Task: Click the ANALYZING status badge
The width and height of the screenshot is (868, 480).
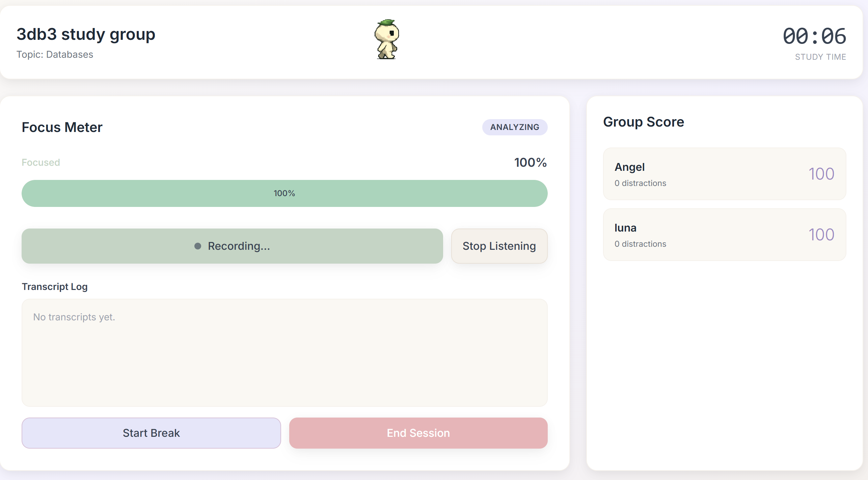Action: (x=514, y=127)
